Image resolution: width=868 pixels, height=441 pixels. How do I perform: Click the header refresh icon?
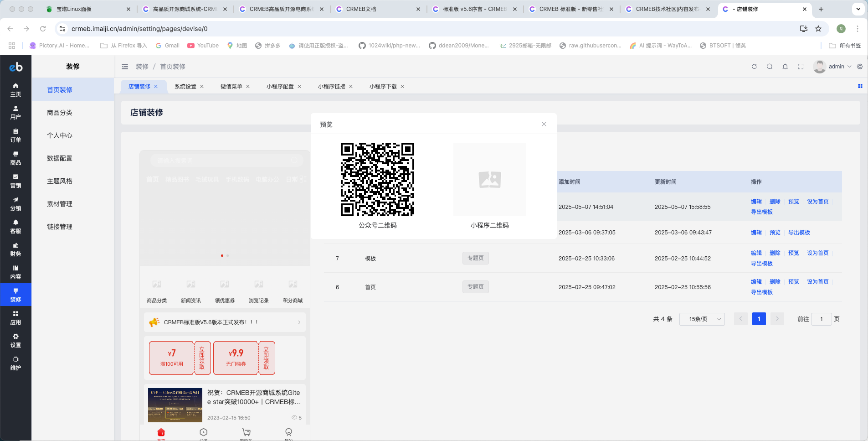tap(754, 67)
